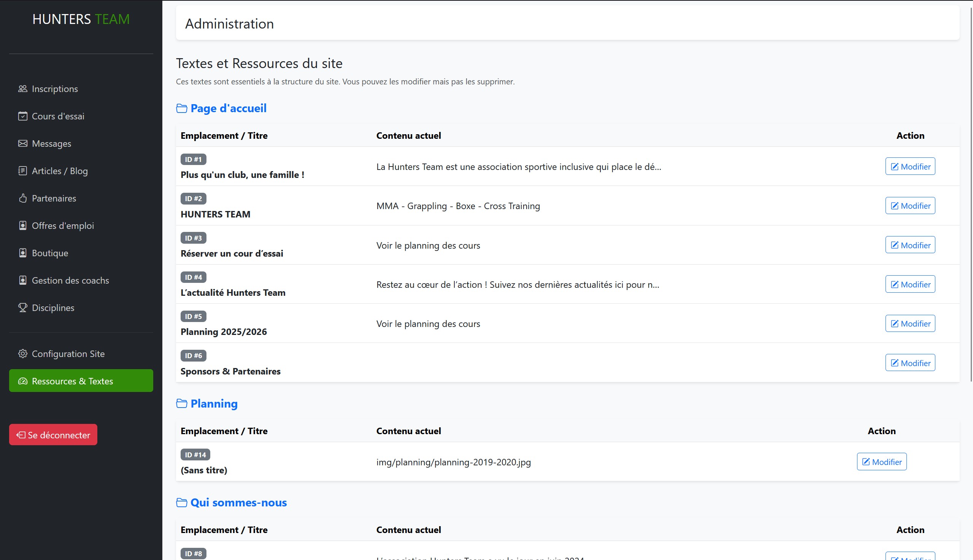973x560 pixels.
Task: Click pencil icon in ID #1 Modifier button
Action: pos(895,167)
